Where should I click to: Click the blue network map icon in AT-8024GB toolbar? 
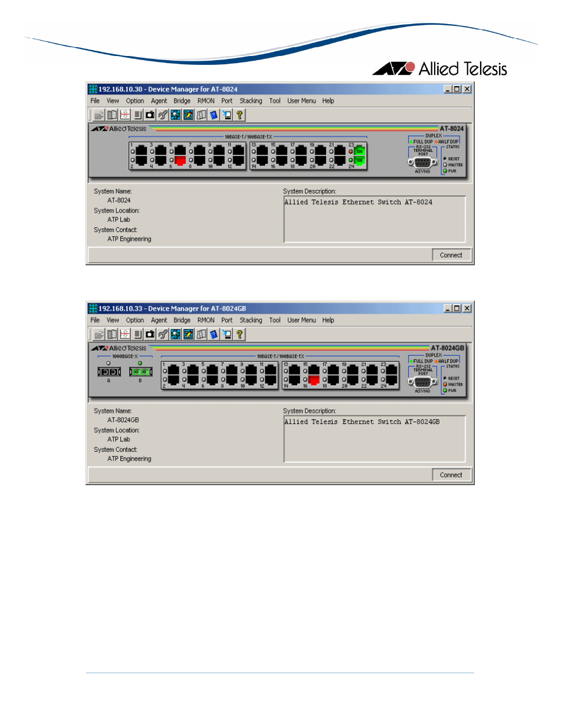tap(176, 334)
